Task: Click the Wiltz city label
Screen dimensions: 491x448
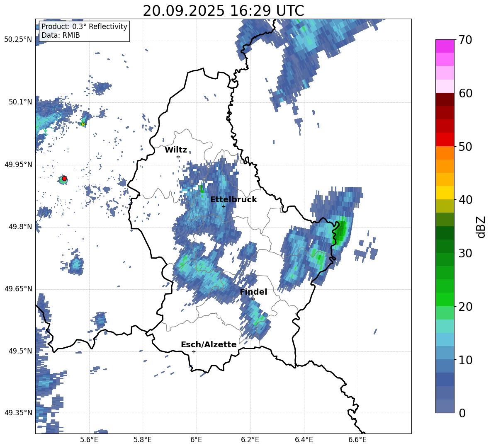Action: pos(176,150)
